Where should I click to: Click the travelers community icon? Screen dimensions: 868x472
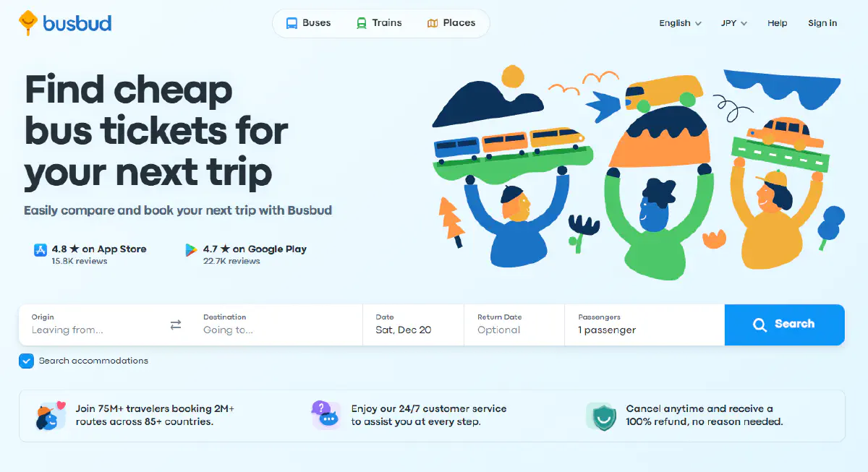(50, 416)
